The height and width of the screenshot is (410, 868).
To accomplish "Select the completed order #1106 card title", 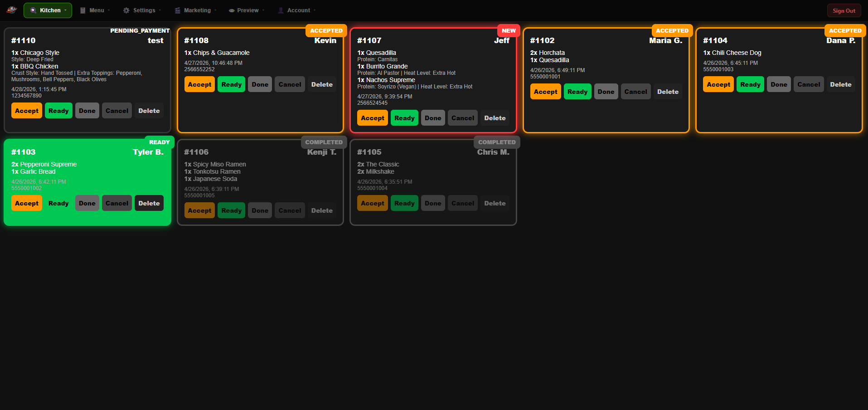I will click(x=196, y=152).
